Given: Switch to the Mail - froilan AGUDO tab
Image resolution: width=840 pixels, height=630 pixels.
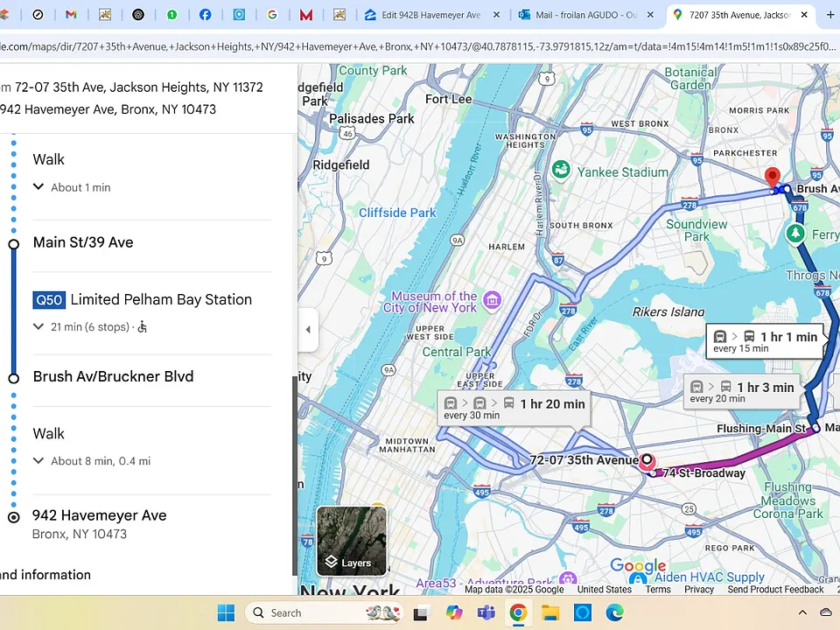Looking at the screenshot, I should [x=586, y=15].
